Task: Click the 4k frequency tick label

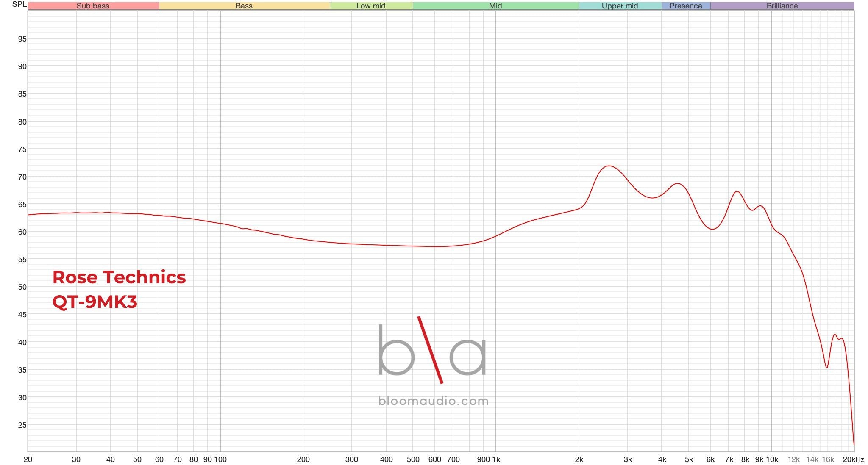Action: click(x=662, y=459)
